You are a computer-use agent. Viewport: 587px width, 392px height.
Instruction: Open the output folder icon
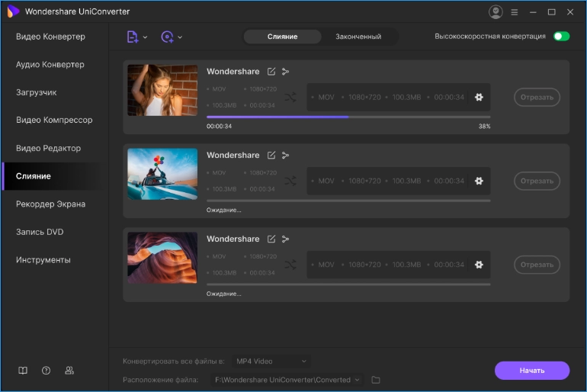[376, 380]
